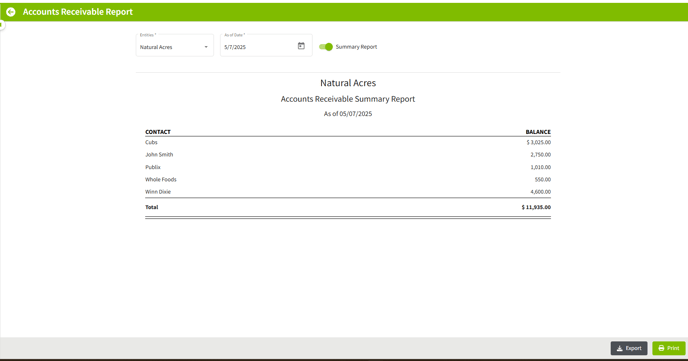Click the CONTACT column header

pyautogui.click(x=158, y=132)
